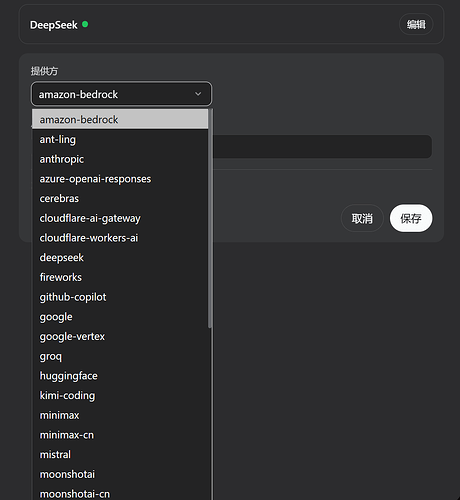Select anthropic in provider list

(x=120, y=159)
